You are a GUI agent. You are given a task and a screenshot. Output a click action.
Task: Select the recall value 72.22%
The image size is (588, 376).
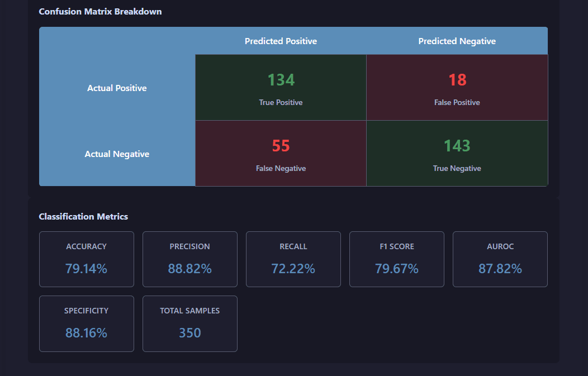293,268
